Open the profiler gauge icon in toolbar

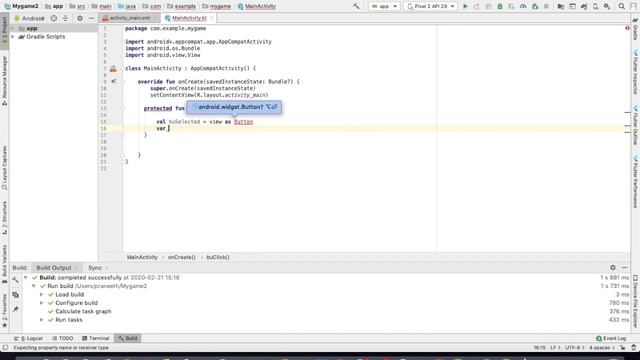[523, 6]
